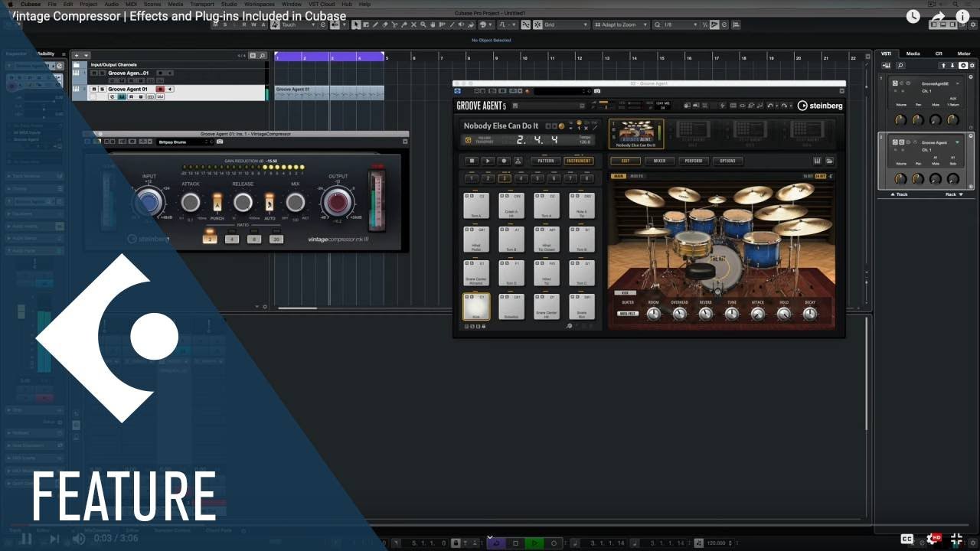
Task: Open Groove Agent load folder icon
Action: click(x=829, y=161)
